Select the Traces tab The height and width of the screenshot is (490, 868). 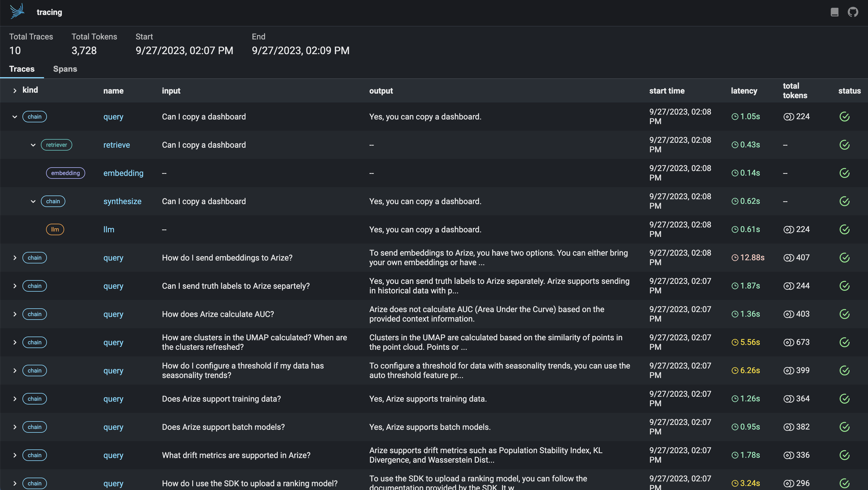[22, 69]
